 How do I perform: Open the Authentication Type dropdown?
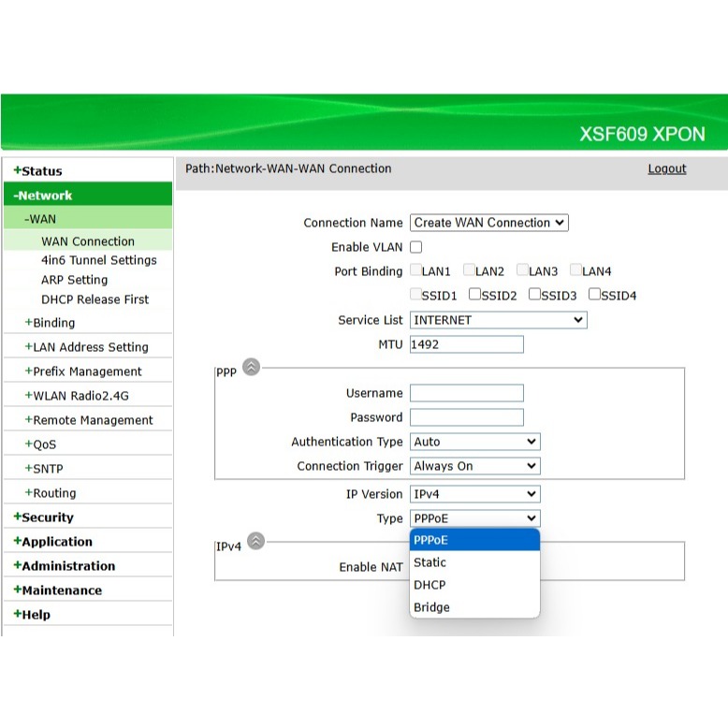point(474,442)
